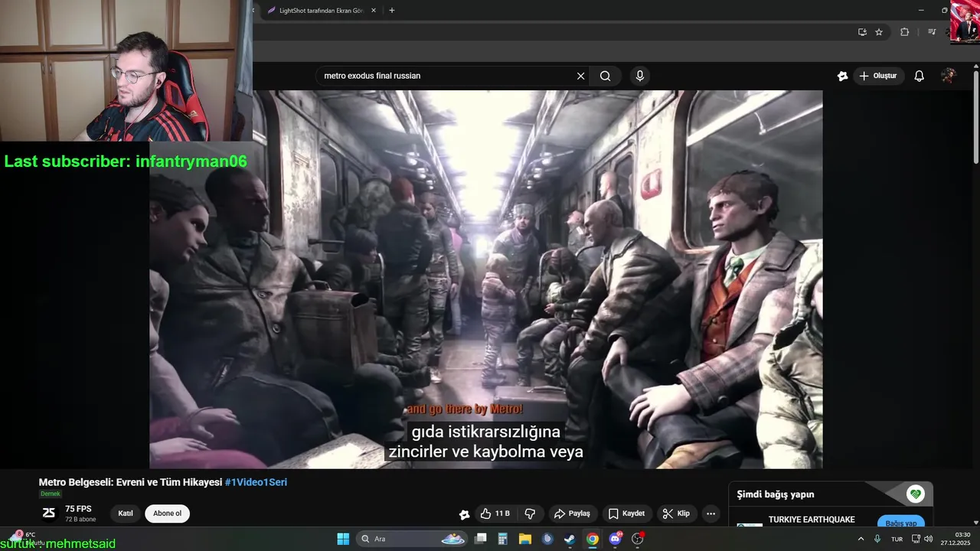Create a clip with Klip button
980x551 pixels.
click(676, 514)
